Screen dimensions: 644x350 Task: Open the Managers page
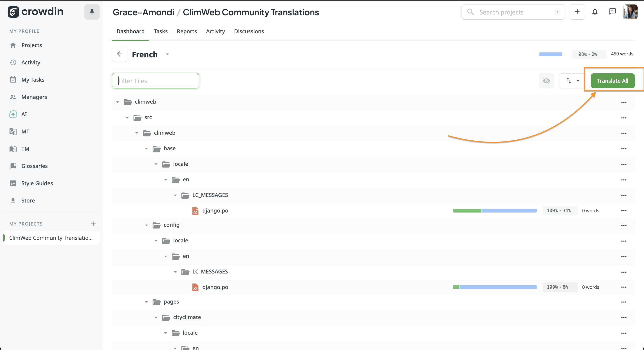pos(34,97)
